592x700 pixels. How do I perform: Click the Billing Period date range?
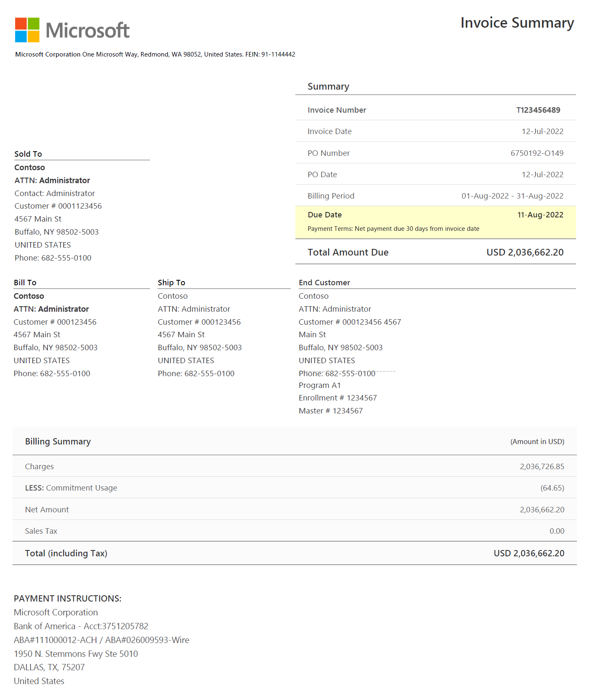[512, 196]
